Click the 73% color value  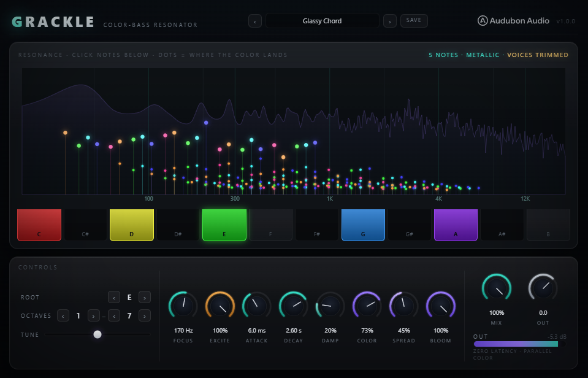pos(367,331)
